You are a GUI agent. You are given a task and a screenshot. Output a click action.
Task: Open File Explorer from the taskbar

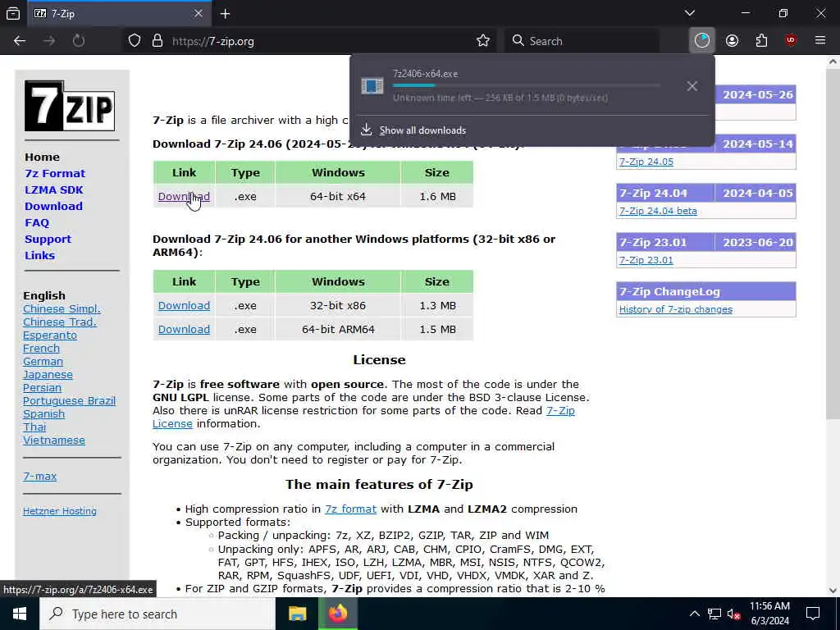point(297,614)
